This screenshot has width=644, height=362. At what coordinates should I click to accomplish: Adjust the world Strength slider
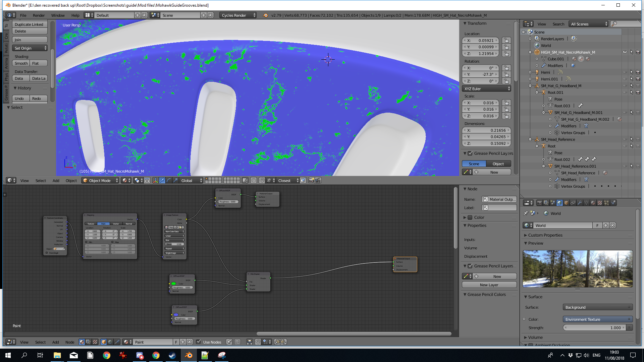[594, 327]
